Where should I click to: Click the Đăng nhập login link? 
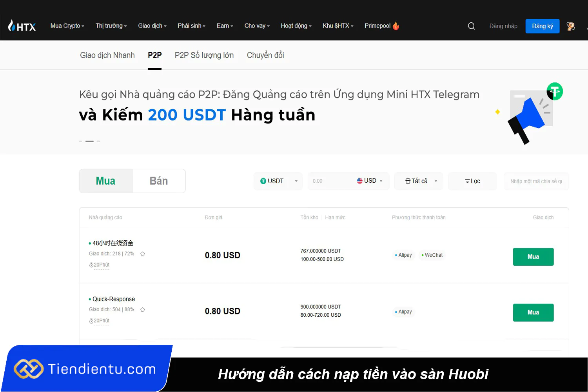pos(503,26)
